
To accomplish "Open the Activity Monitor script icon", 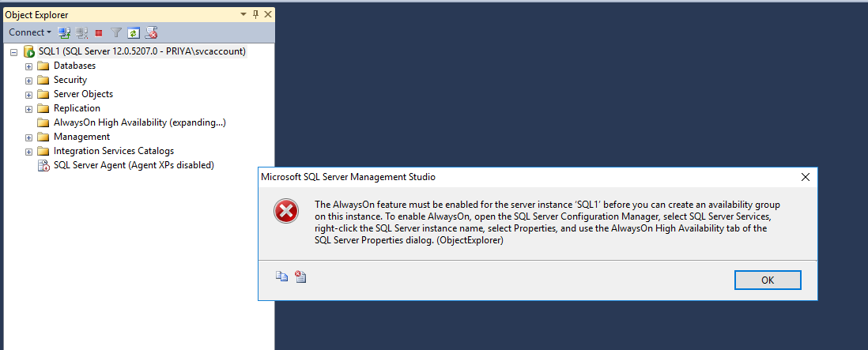I will 151,32.
